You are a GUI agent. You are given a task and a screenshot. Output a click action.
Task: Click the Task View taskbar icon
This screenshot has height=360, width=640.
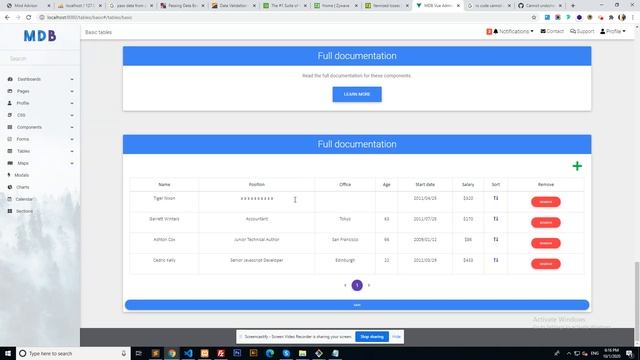point(138,353)
